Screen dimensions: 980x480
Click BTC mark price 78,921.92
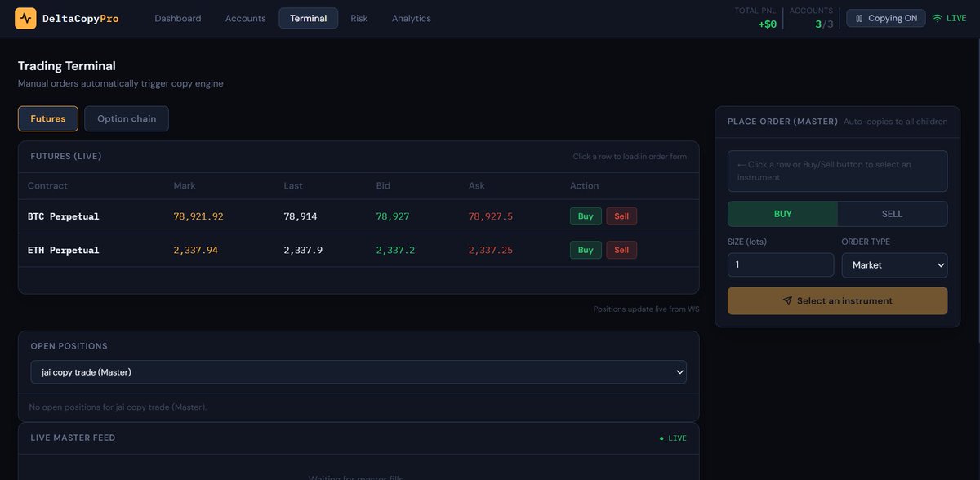[x=198, y=216]
